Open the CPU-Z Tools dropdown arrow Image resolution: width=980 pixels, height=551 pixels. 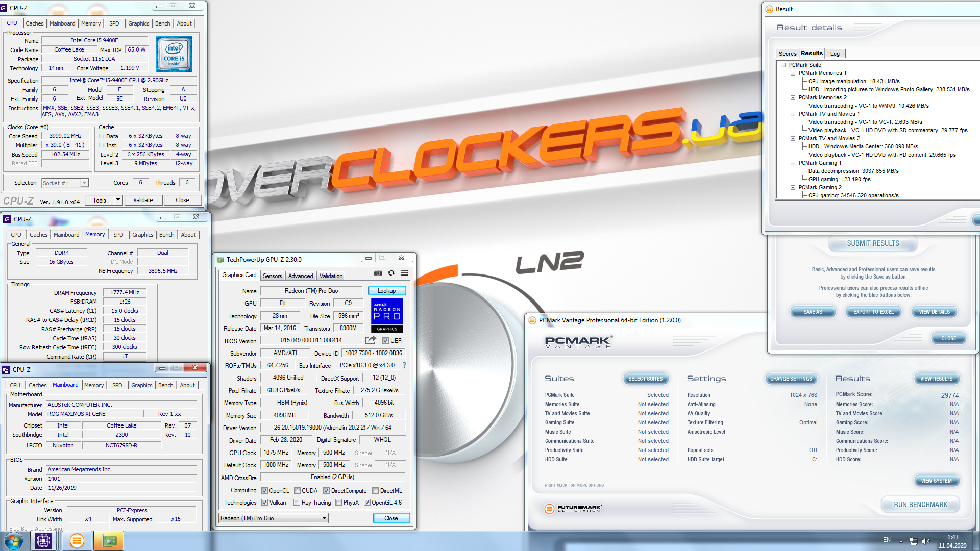point(118,200)
